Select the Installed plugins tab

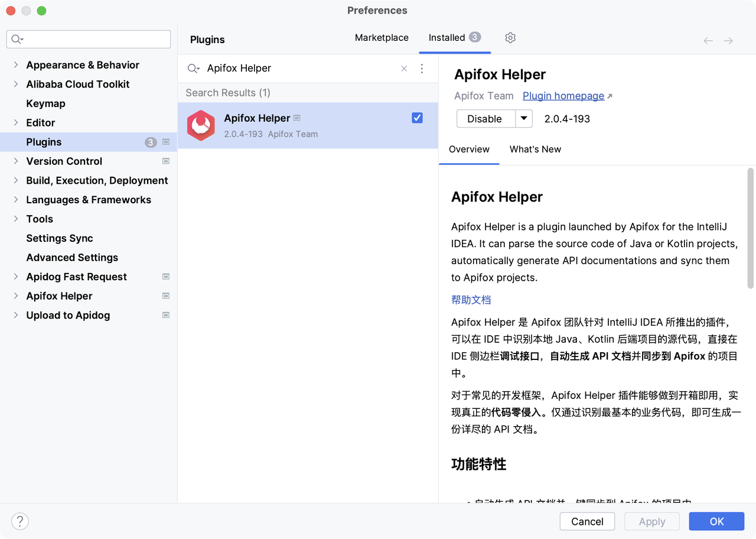pyautogui.click(x=455, y=38)
